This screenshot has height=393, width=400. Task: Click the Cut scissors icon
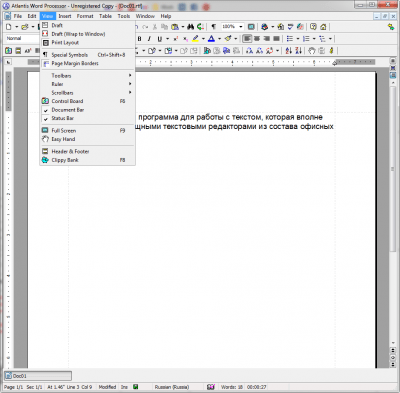click(x=155, y=27)
